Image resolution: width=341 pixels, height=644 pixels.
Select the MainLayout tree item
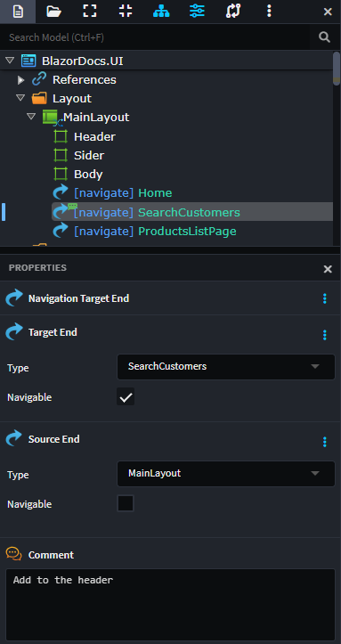tap(96, 118)
